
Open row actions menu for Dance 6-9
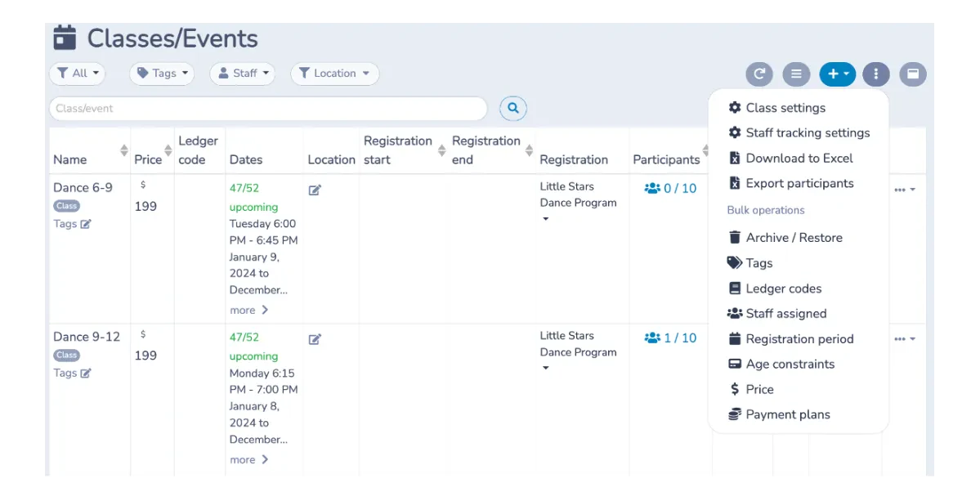tap(904, 190)
